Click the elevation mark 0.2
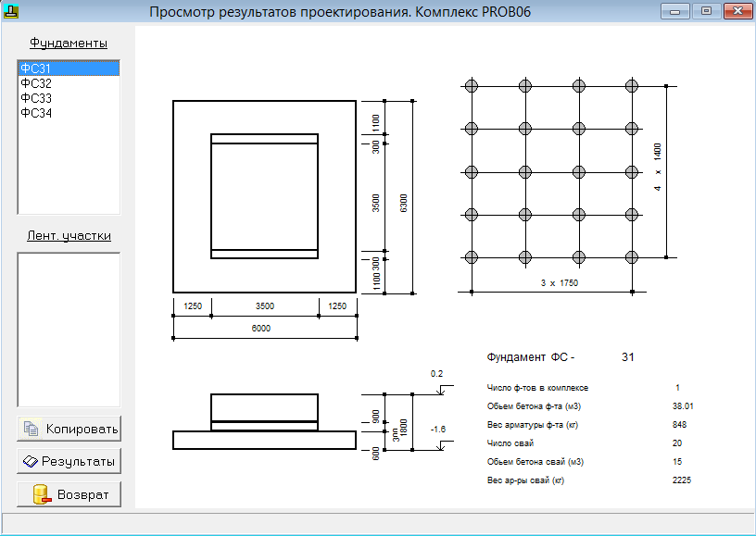 click(x=436, y=374)
